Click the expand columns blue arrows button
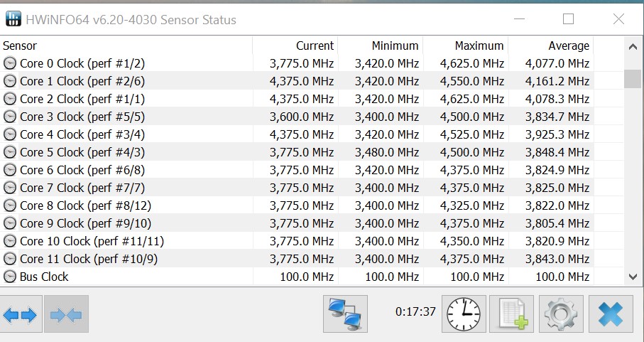Image resolution: width=644 pixels, height=342 pixels. (x=21, y=314)
